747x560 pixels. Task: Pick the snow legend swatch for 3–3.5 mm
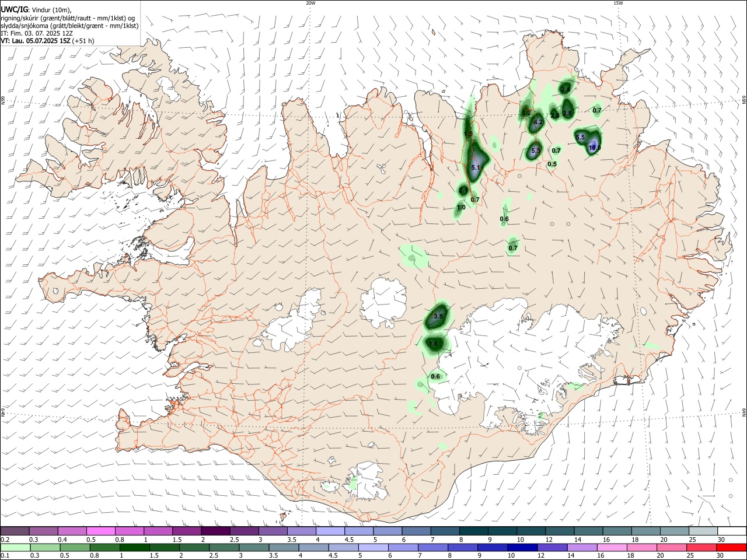coord(273,531)
